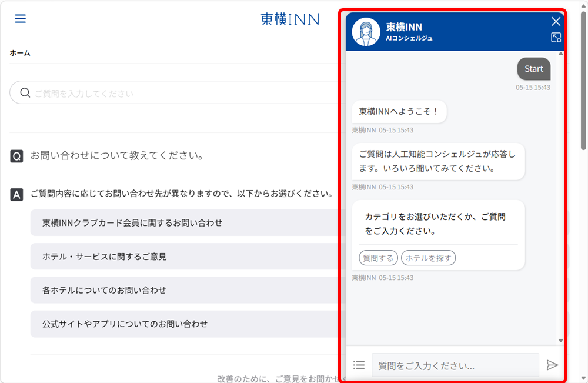Screen dimensions: 588x383
Task: Click the AIコンシェルジュ header subtitle
Action: (x=409, y=38)
